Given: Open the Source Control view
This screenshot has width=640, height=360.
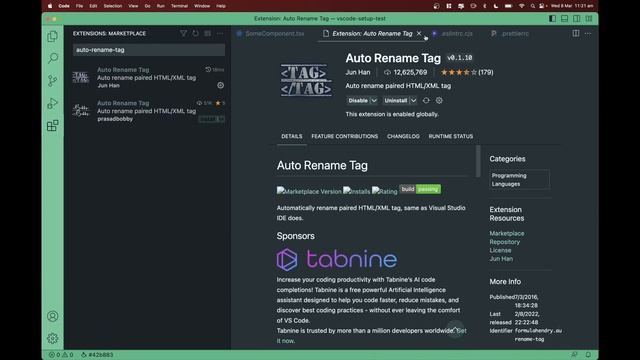Looking at the screenshot, I should [52, 81].
